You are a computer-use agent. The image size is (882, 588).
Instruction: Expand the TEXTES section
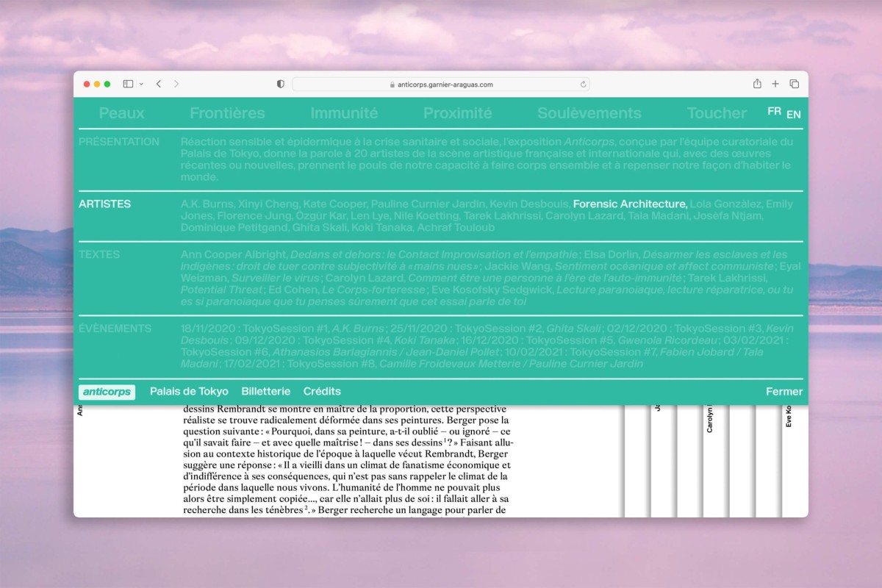[x=99, y=254]
